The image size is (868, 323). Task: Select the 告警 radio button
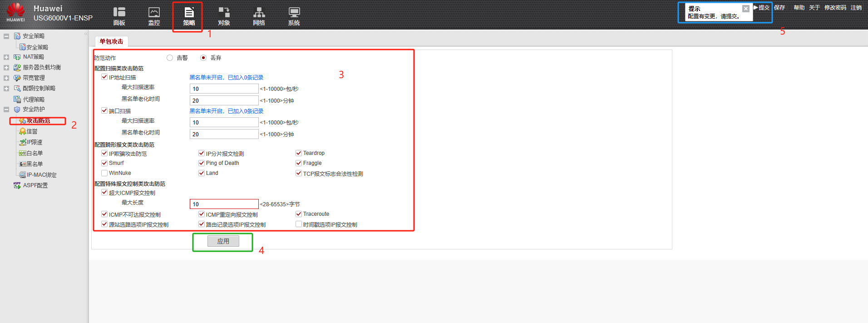[170, 58]
